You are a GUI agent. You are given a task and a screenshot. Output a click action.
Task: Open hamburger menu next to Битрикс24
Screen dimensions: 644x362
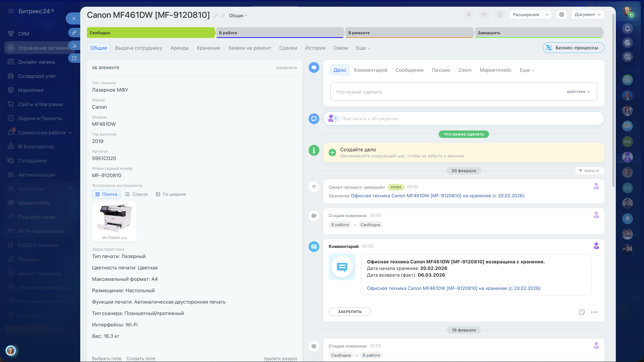pyautogui.click(x=11, y=11)
